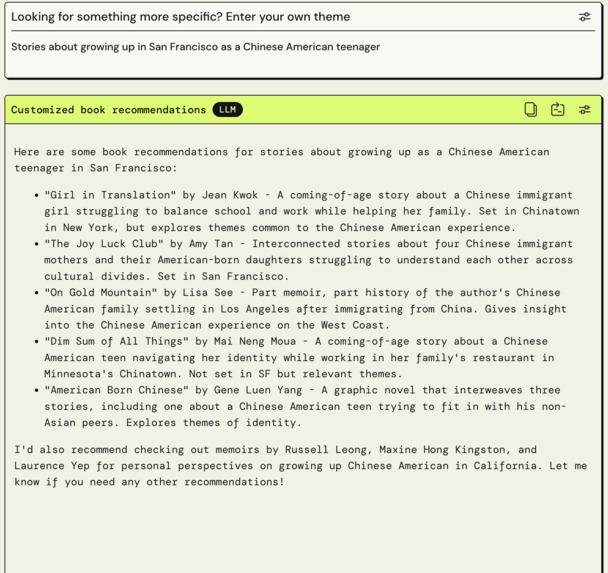
Task: Click the intro line 'Here are some book recommendations'
Action: pyautogui.click(x=282, y=160)
